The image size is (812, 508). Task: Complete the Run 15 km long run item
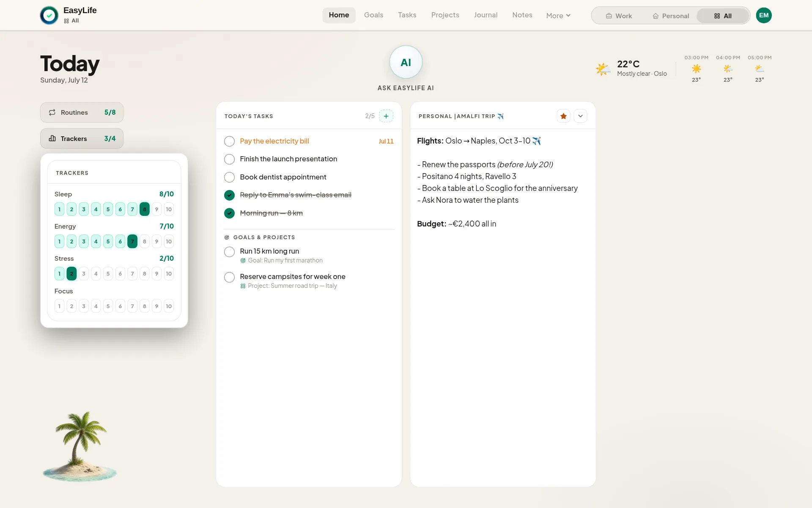pyautogui.click(x=229, y=252)
